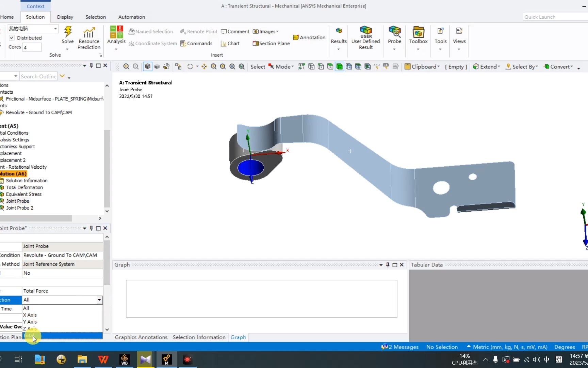The image size is (588, 368).
Task: Click the screen recorder taskbar icon
Action: click(x=187, y=359)
